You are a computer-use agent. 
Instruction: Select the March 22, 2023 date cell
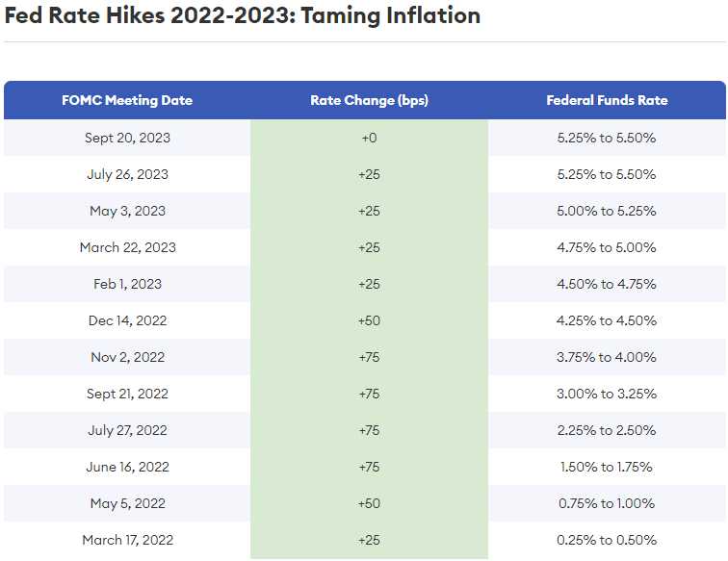pyautogui.click(x=127, y=247)
